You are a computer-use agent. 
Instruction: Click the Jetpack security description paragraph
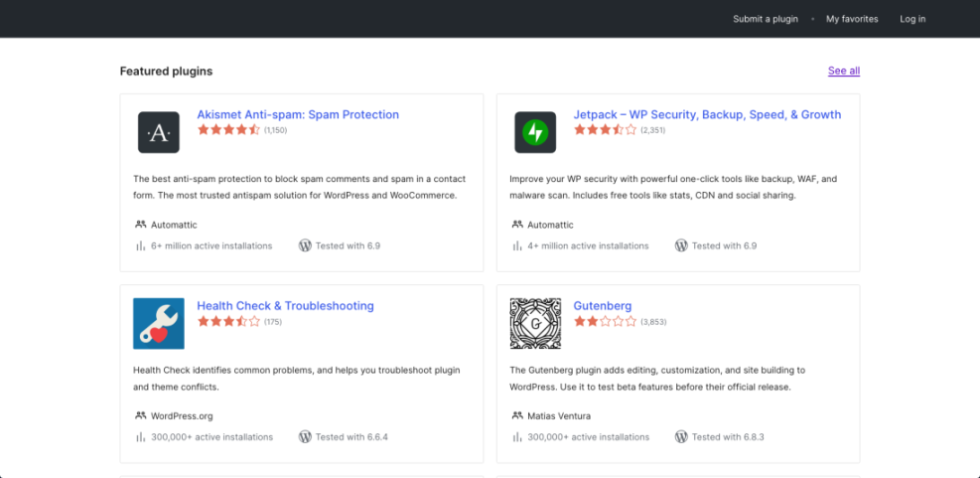tap(673, 187)
